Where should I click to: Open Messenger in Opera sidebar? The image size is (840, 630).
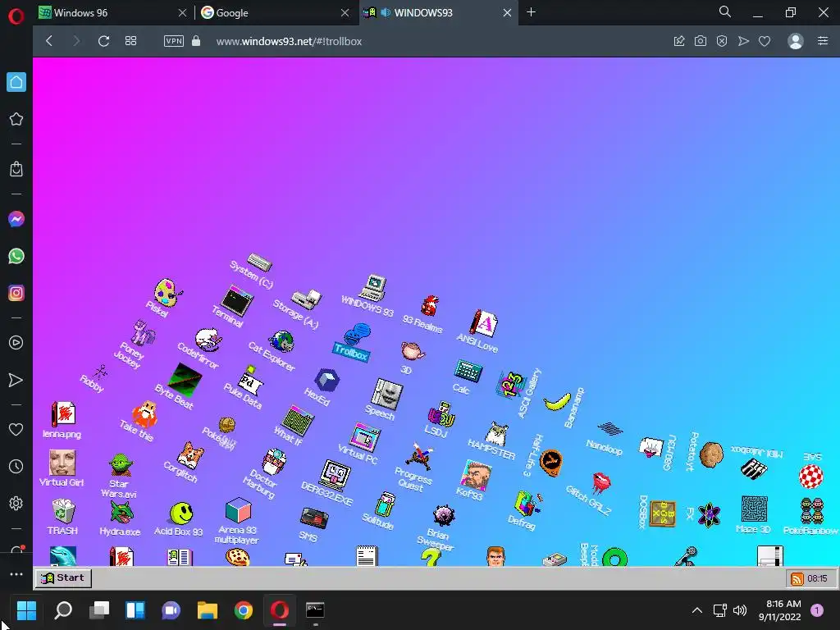tap(16, 219)
